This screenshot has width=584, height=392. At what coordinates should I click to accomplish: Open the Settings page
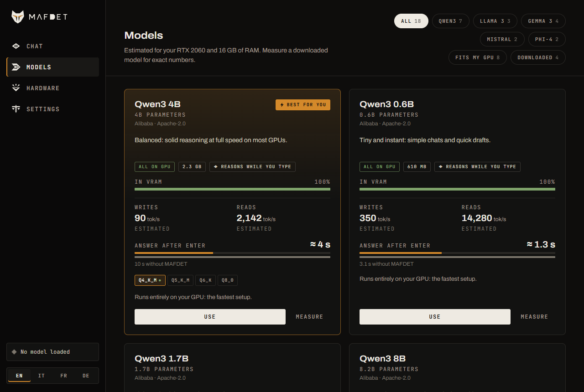coord(52,109)
